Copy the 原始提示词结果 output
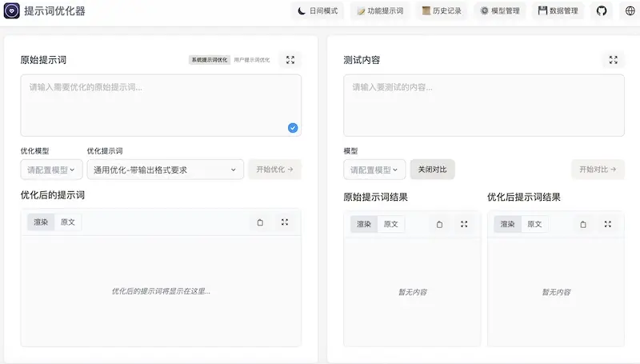This screenshot has width=640, height=364. pyautogui.click(x=439, y=224)
